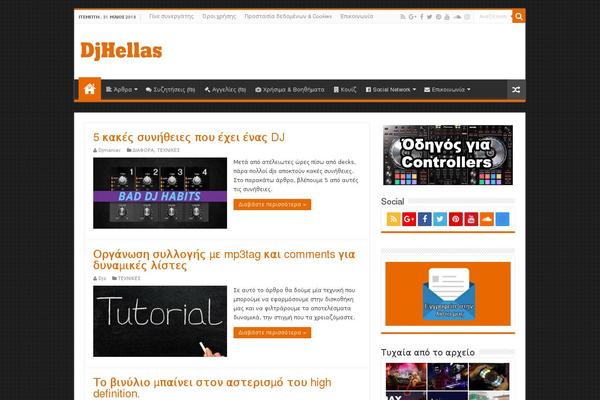Open the YouTube icon in top bar
This screenshot has width=600, height=400.
(447, 17)
